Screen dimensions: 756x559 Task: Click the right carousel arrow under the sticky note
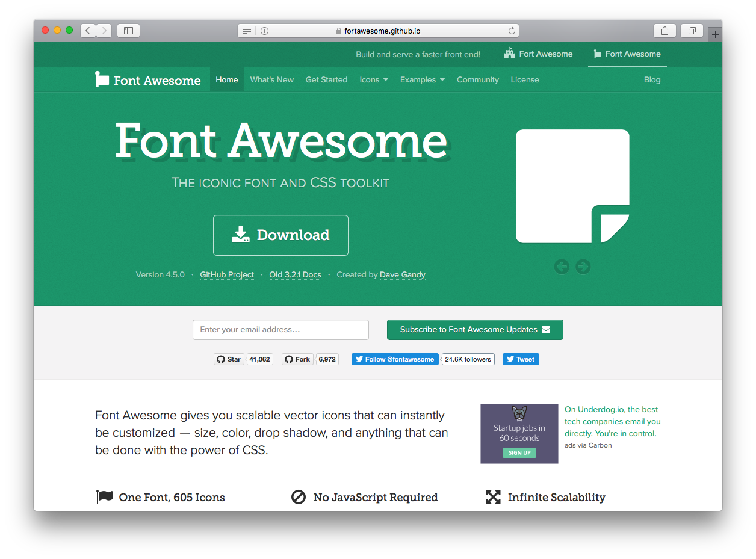point(583,266)
